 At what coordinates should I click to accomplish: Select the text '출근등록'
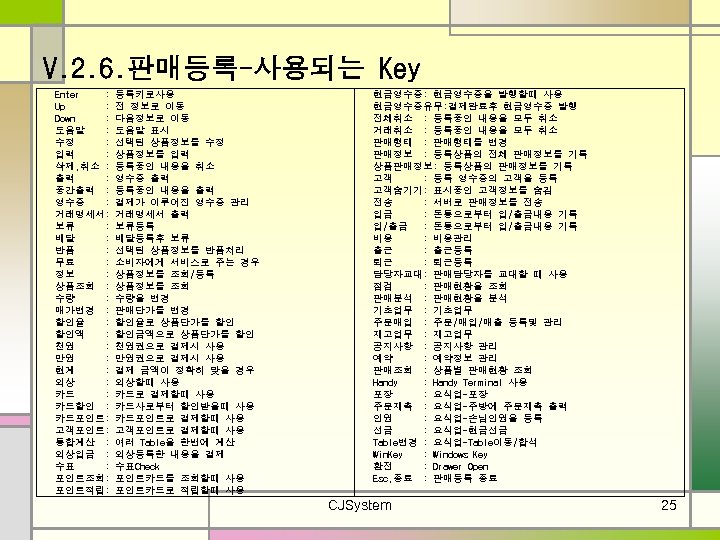[x=452, y=250]
